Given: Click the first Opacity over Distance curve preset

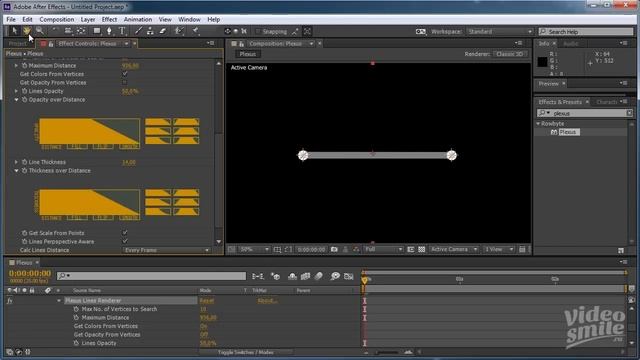Looking at the screenshot, I should click(x=158, y=122).
